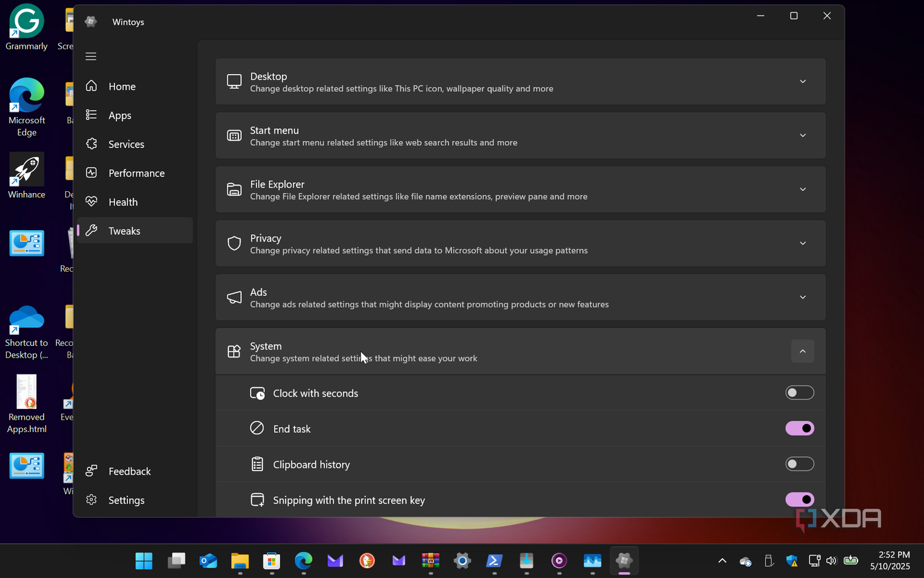The height and width of the screenshot is (578, 924).
Task: Open the Removed Apps.html desktop file
Action: pyautogui.click(x=27, y=405)
